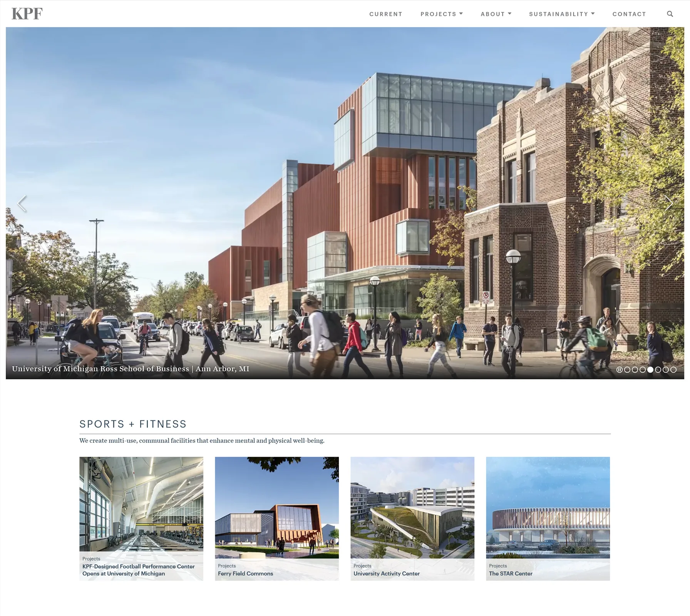Expand the About dropdown menu

(496, 14)
